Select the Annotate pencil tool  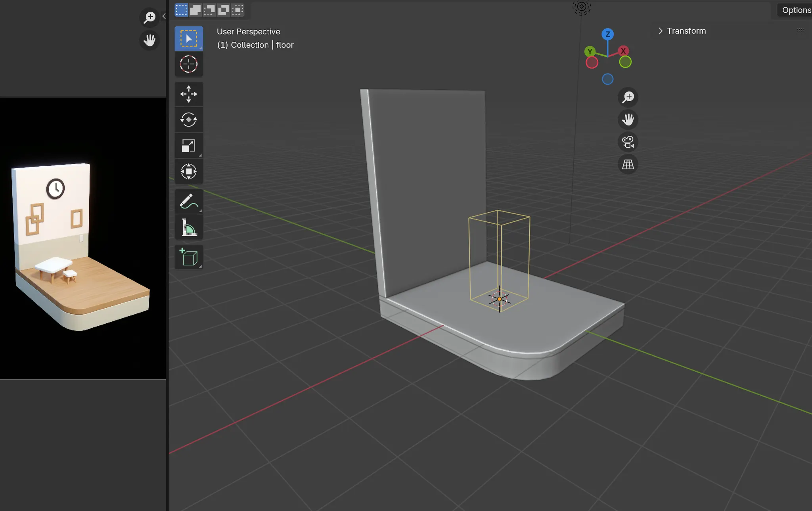[x=189, y=202]
